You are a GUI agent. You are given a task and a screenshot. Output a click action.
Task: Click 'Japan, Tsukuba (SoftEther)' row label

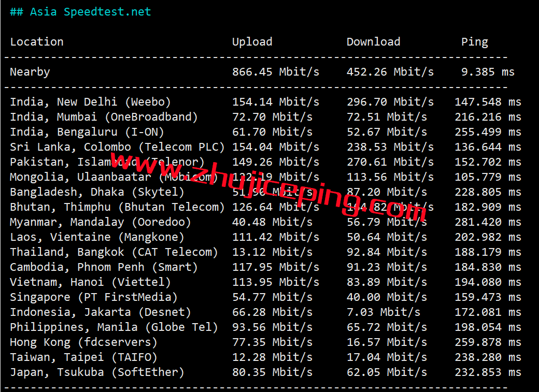click(97, 373)
